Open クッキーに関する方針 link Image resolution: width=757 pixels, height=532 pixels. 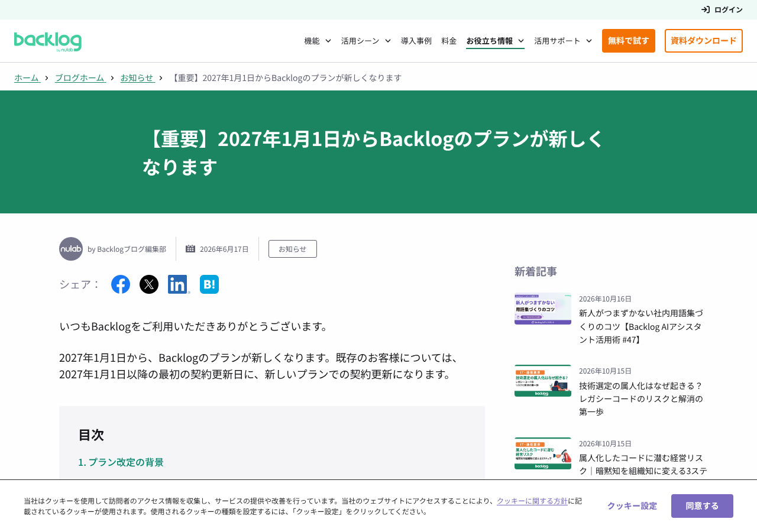[532, 501]
